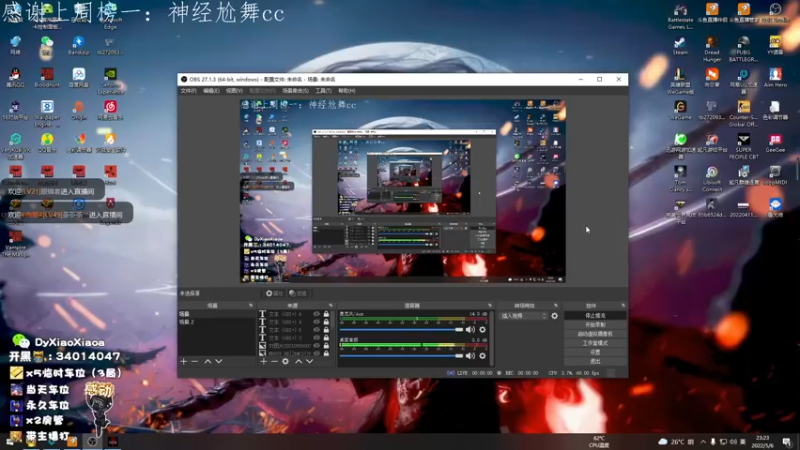The width and height of the screenshot is (800, 450).
Task: Remove the selected source with the minus icon
Action: point(274,361)
